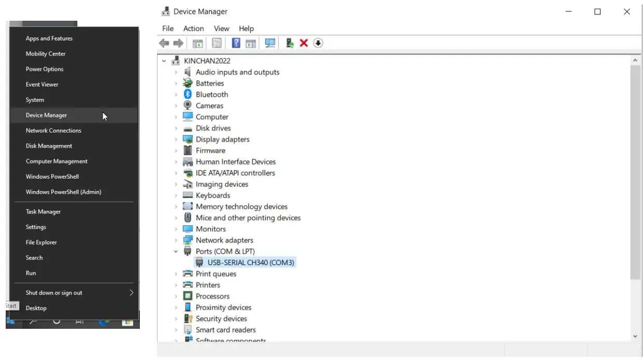Click the vertical scrollbar thumb in device tree
The image size is (644, 363).
pos(636,172)
